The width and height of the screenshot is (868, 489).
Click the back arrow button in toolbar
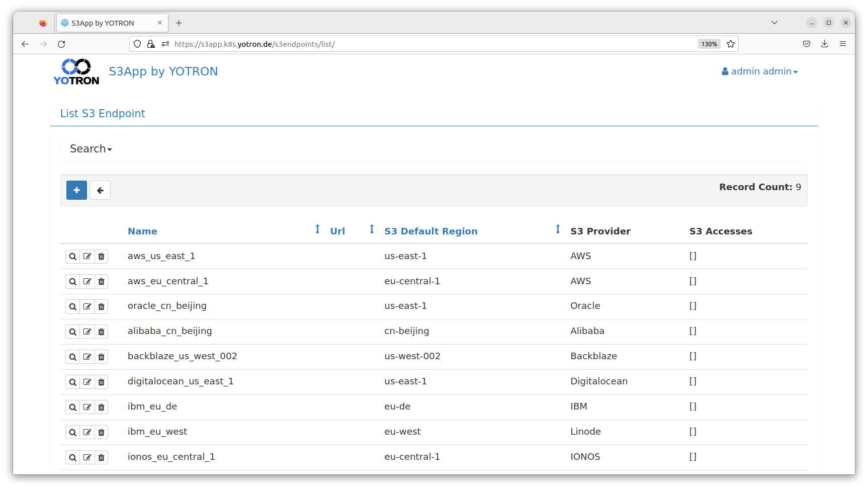[x=100, y=190]
